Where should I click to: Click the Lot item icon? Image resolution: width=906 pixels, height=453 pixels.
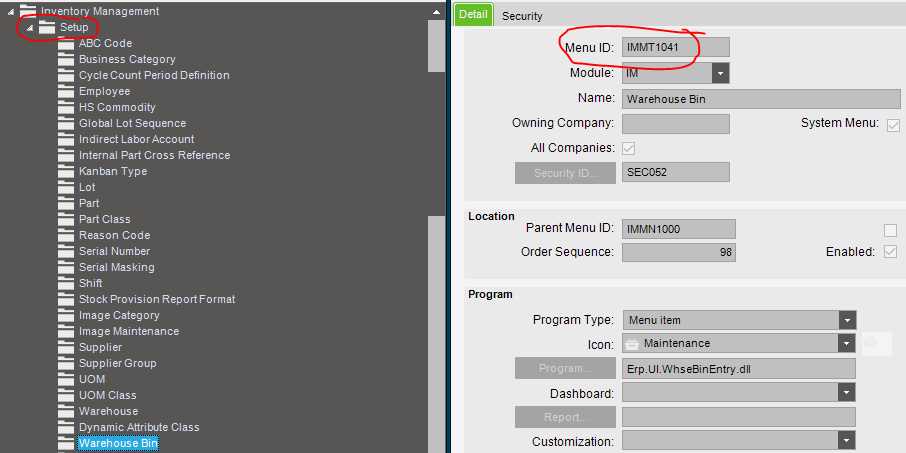point(66,187)
